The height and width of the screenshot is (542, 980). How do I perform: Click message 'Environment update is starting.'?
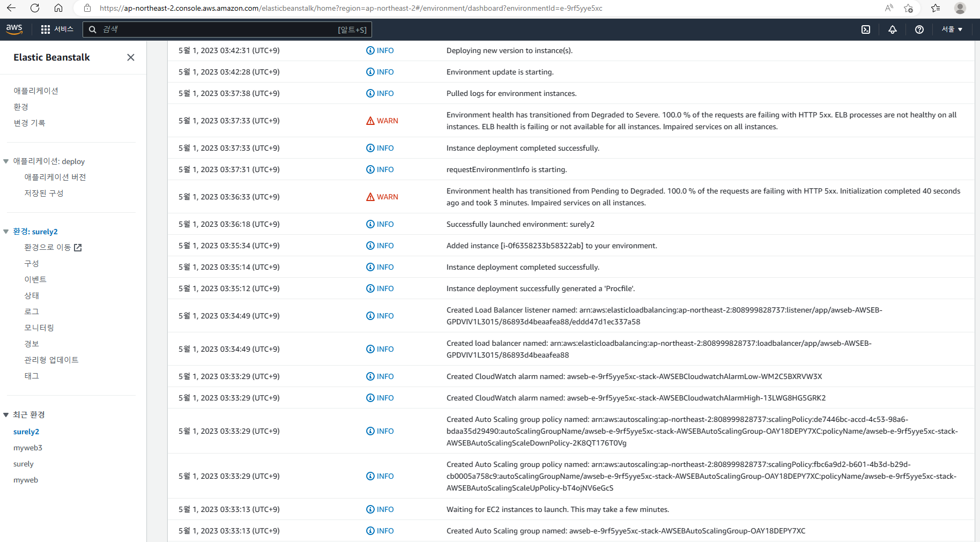pyautogui.click(x=500, y=72)
